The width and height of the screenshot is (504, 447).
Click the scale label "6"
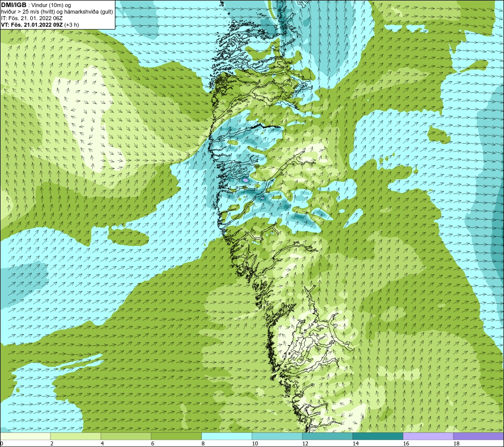[x=153, y=443]
